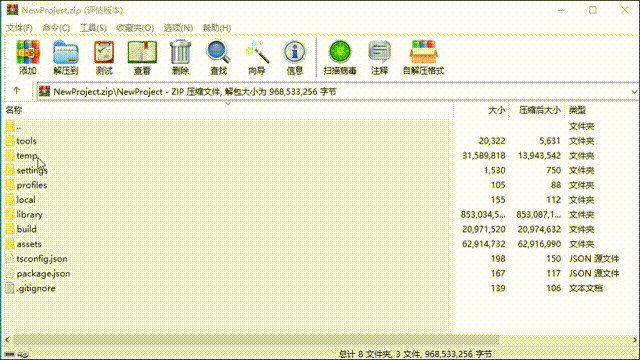
Task: Open the Help (帮助) menu
Action: [217, 28]
